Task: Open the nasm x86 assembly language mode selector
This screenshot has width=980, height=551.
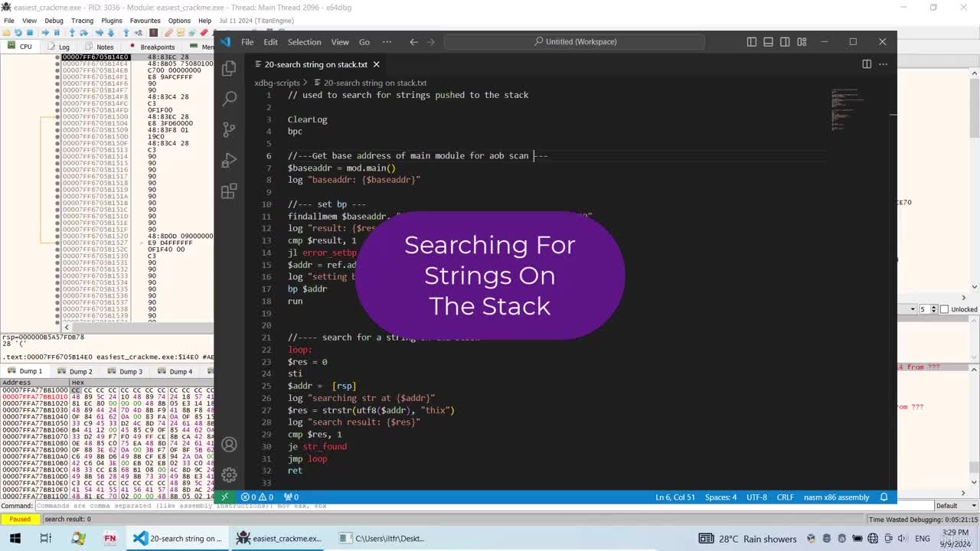Action: point(836,497)
